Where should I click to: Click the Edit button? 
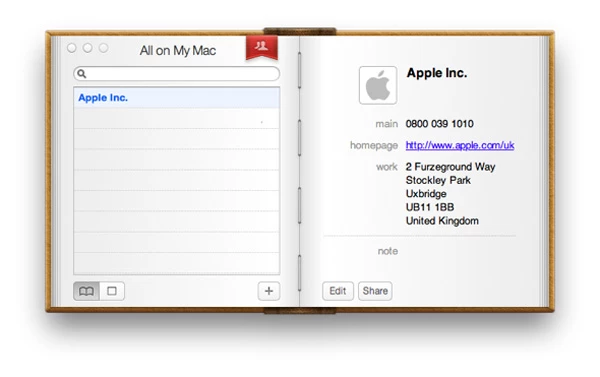[x=338, y=291]
